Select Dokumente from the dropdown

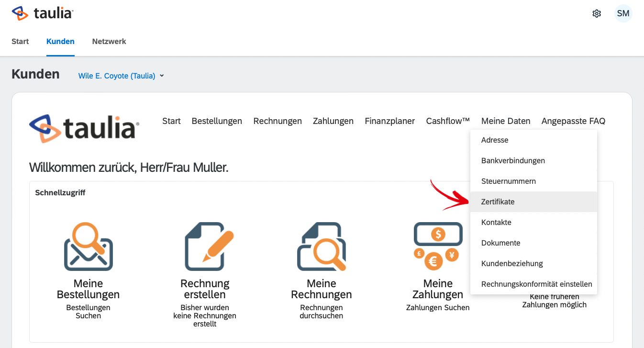pos(533,243)
